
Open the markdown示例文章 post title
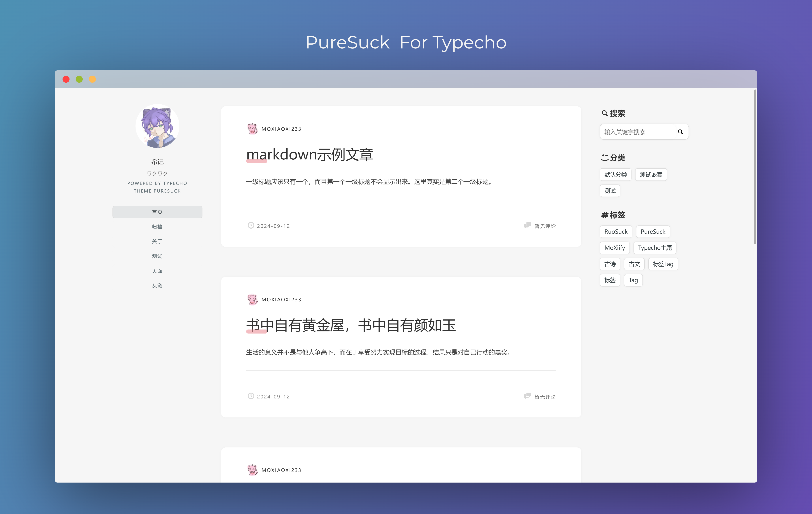point(310,155)
